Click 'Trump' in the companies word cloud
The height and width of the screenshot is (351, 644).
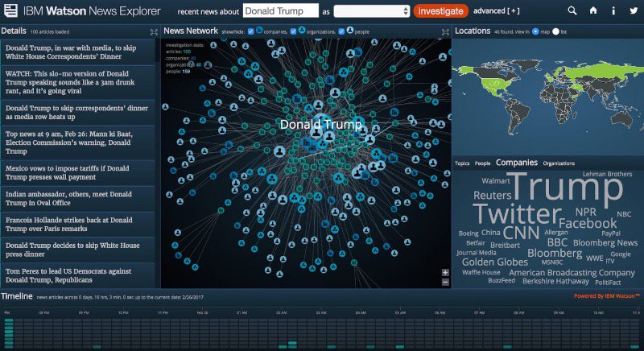tap(567, 188)
